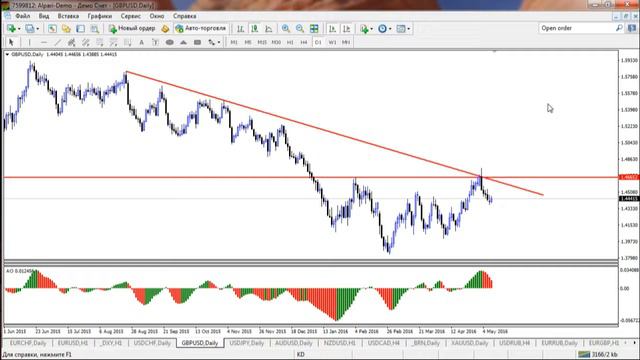This screenshot has height=360, width=640.
Task: Open Indicators list icon
Action: tap(364, 29)
